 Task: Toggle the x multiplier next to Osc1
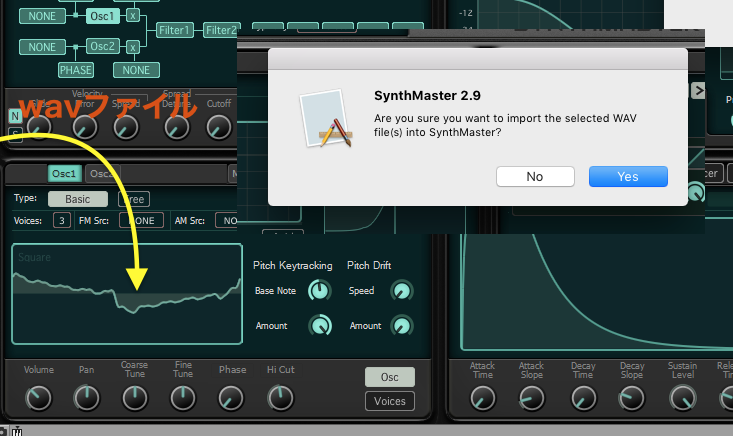pyautogui.click(x=133, y=16)
